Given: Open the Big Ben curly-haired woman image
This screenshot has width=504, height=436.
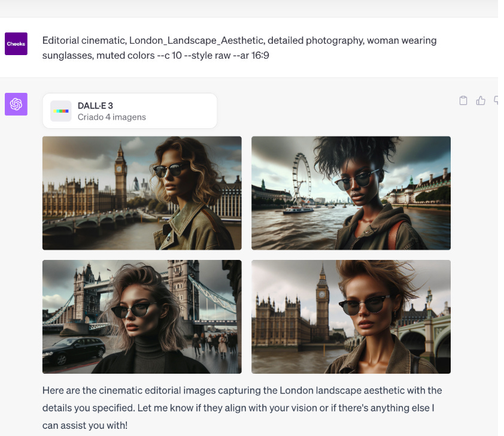Looking at the screenshot, I should [142, 193].
